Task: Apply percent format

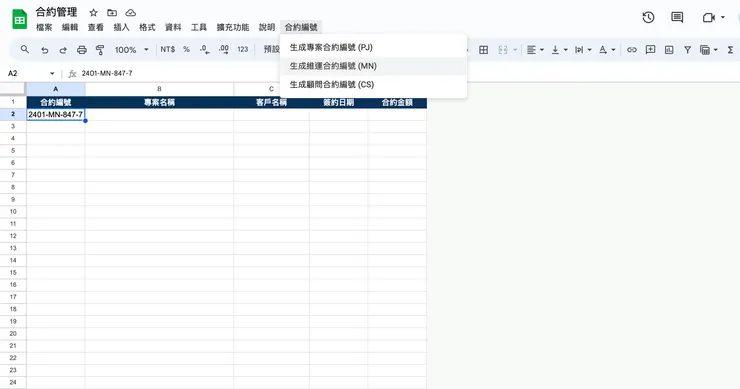Action: click(186, 49)
